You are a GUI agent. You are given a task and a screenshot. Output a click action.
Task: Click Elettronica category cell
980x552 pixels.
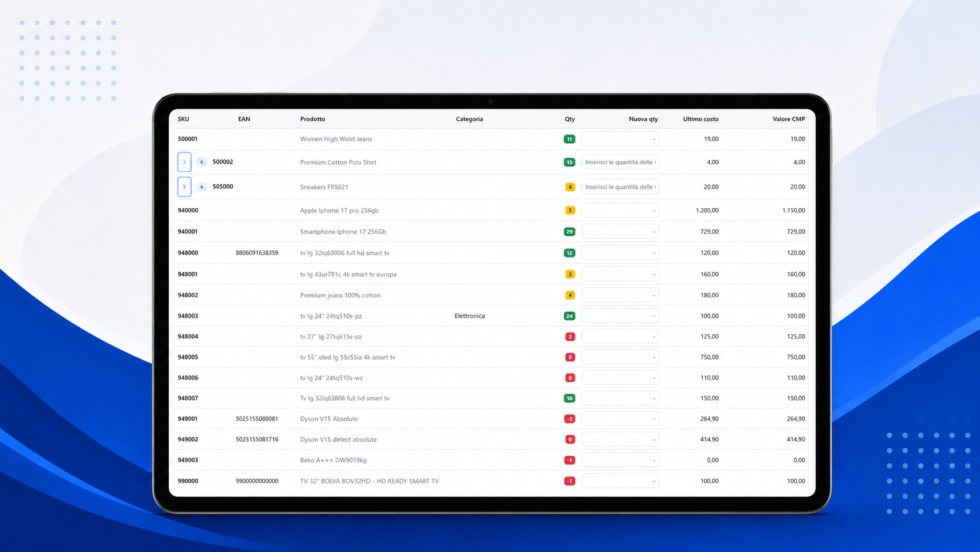click(469, 316)
